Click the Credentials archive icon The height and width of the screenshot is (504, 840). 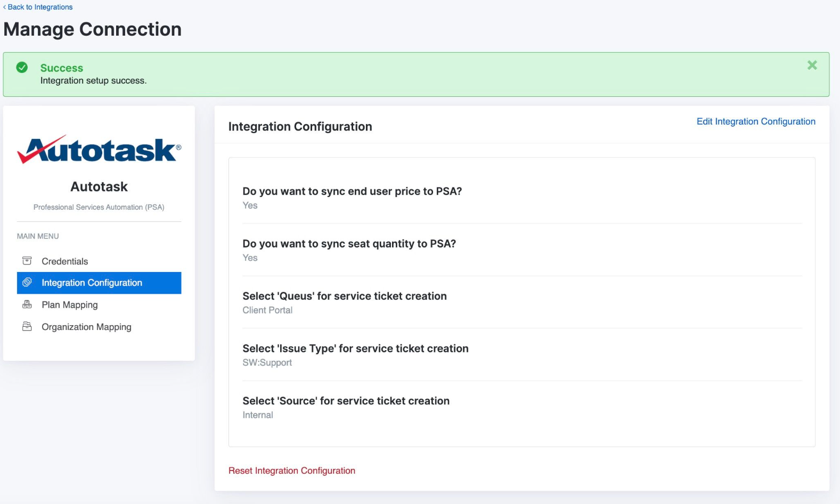coord(27,261)
